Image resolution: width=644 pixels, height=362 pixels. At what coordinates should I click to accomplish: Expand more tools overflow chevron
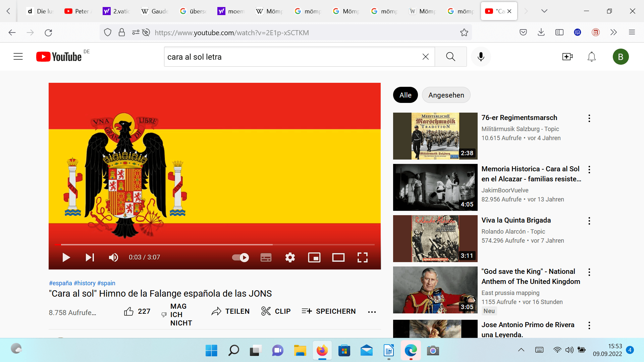(613, 33)
